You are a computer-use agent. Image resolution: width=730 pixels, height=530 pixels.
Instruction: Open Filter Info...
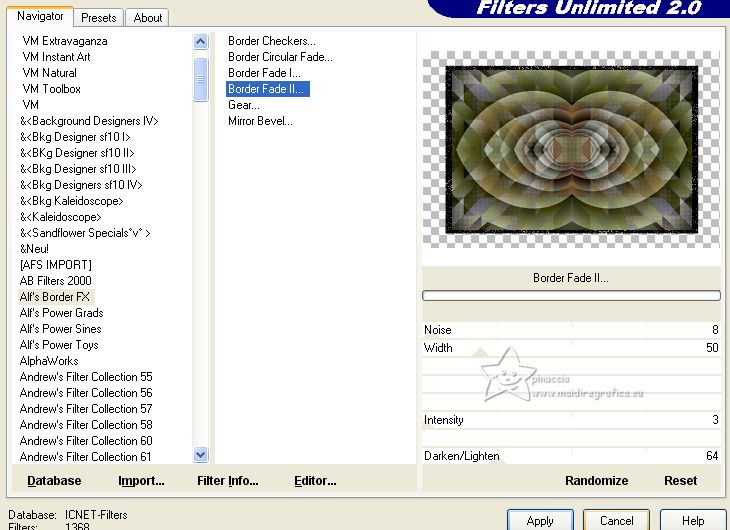coord(228,481)
